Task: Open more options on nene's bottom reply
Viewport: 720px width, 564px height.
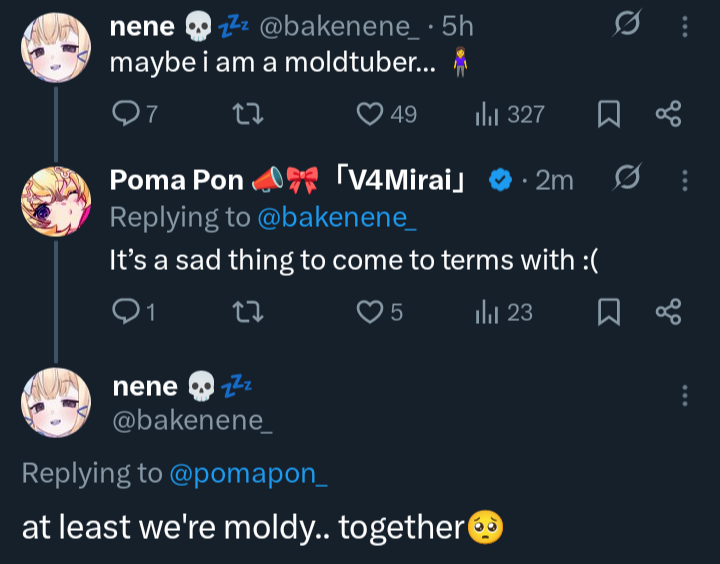Action: 685,395
